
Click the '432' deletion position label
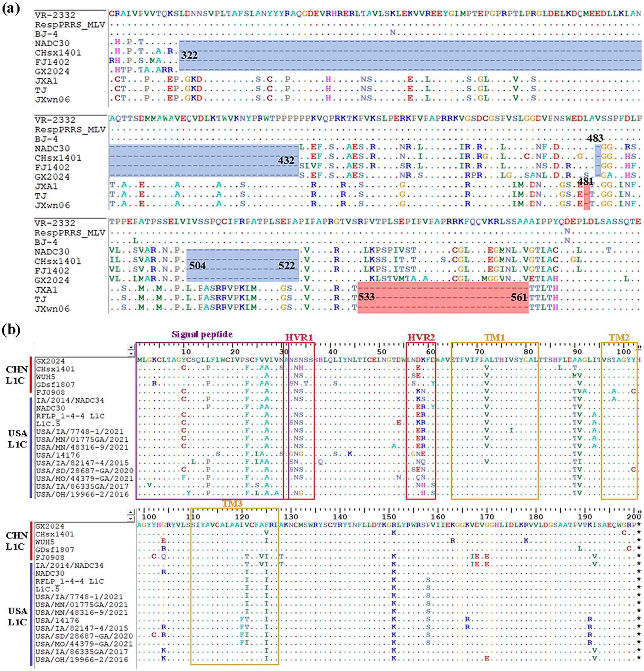286,160
